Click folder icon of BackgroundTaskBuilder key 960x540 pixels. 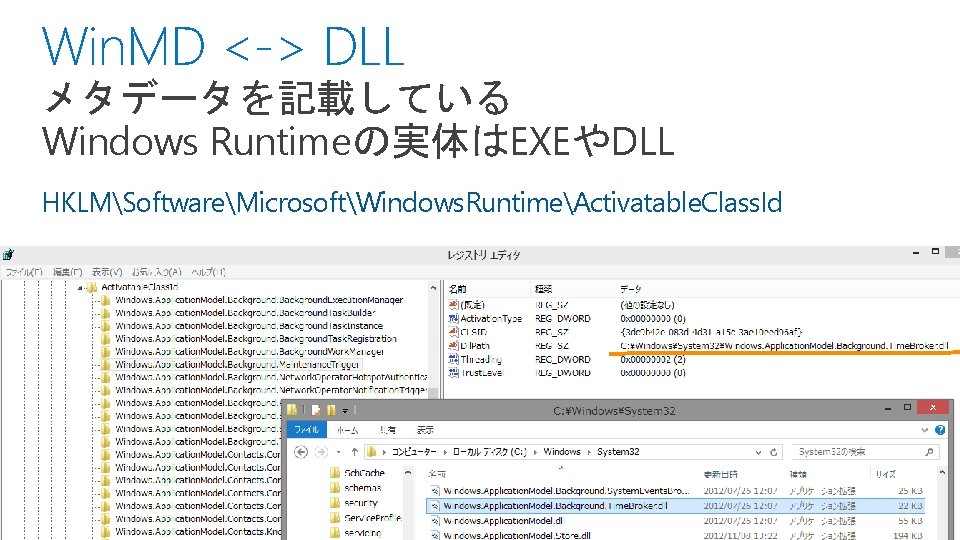pyautogui.click(x=105, y=313)
